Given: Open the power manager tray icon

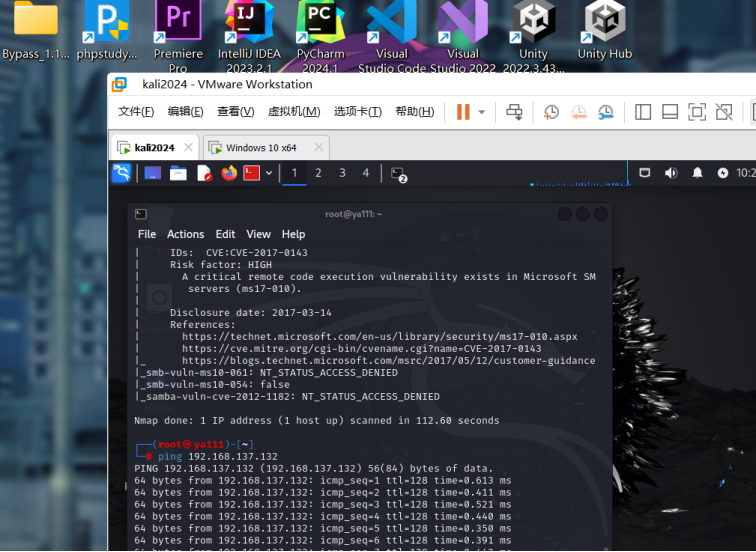Looking at the screenshot, I should (x=722, y=173).
